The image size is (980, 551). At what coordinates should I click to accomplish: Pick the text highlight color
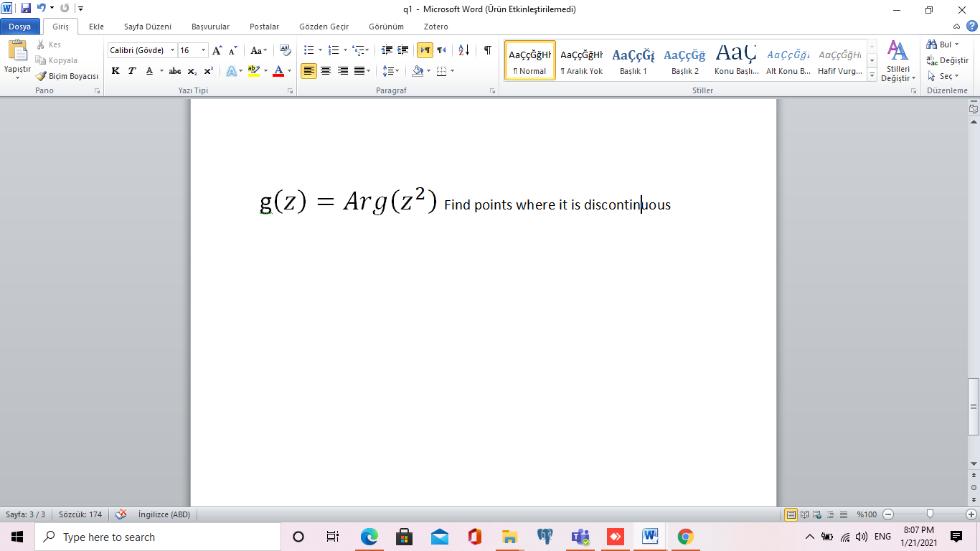253,71
